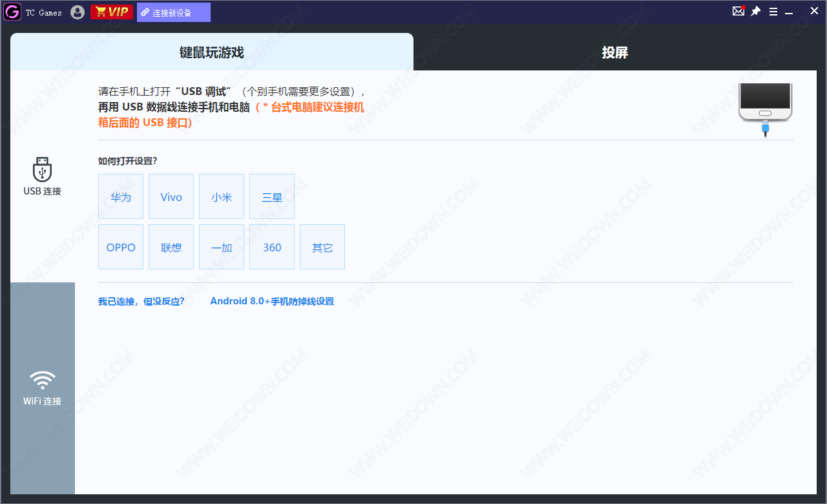Screen dimensions: 827x504
Task: Open 360 phone setup guide
Action: click(x=272, y=247)
